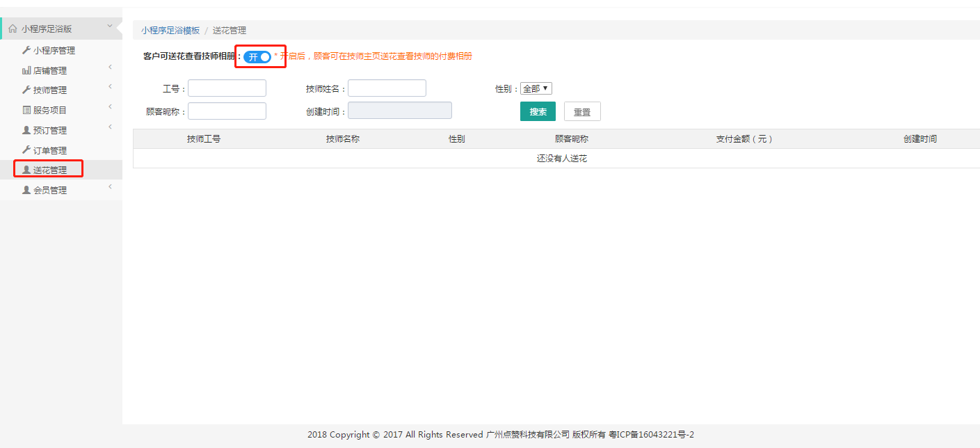Open 服务项目 in the sidebar
Viewport: 980px width, 448px height.
click(x=50, y=110)
